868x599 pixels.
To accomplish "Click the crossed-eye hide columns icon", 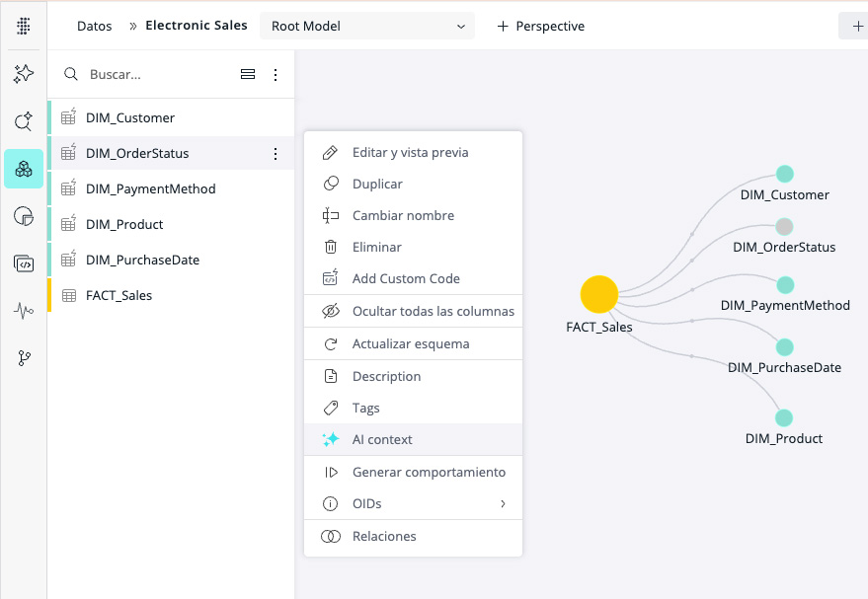I will point(331,311).
